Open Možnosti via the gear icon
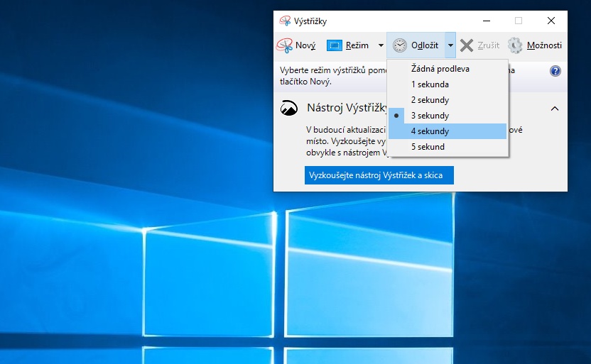Screen dimensions: 591x364 (515, 45)
